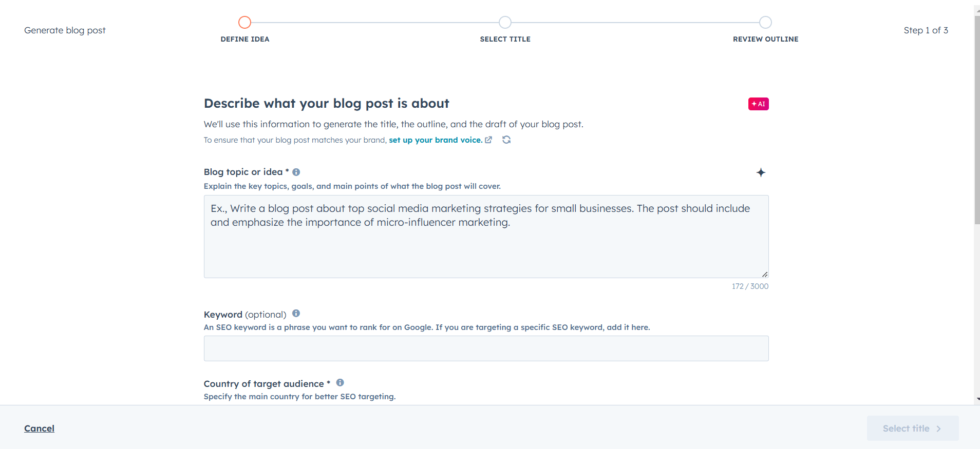Click the Define Idea step circle
980x449 pixels.
click(244, 22)
